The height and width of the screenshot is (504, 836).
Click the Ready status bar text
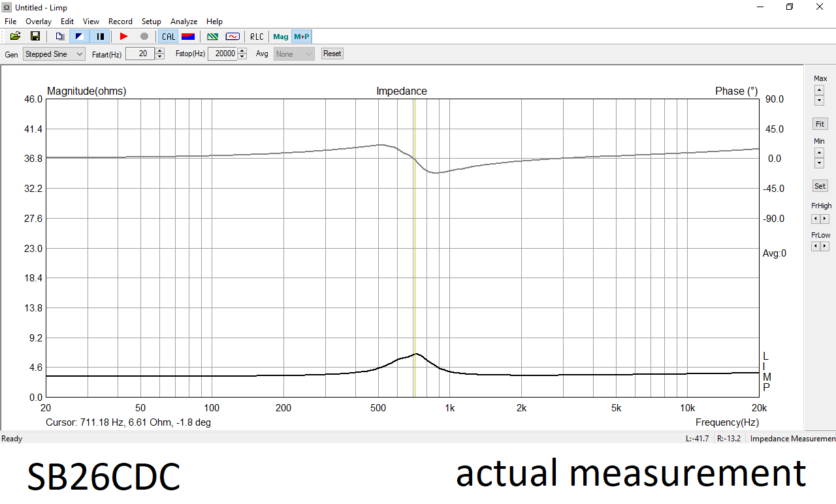[x=12, y=439]
